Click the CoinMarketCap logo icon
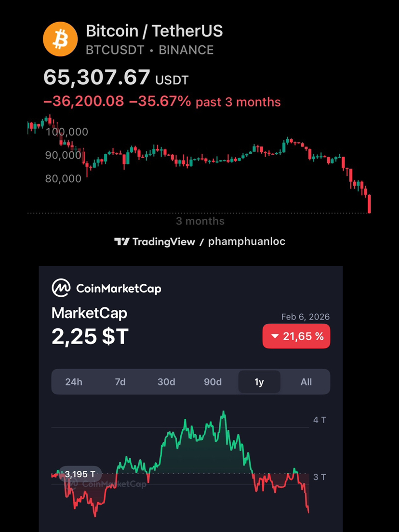Image resolution: width=399 pixels, height=532 pixels. click(x=61, y=288)
